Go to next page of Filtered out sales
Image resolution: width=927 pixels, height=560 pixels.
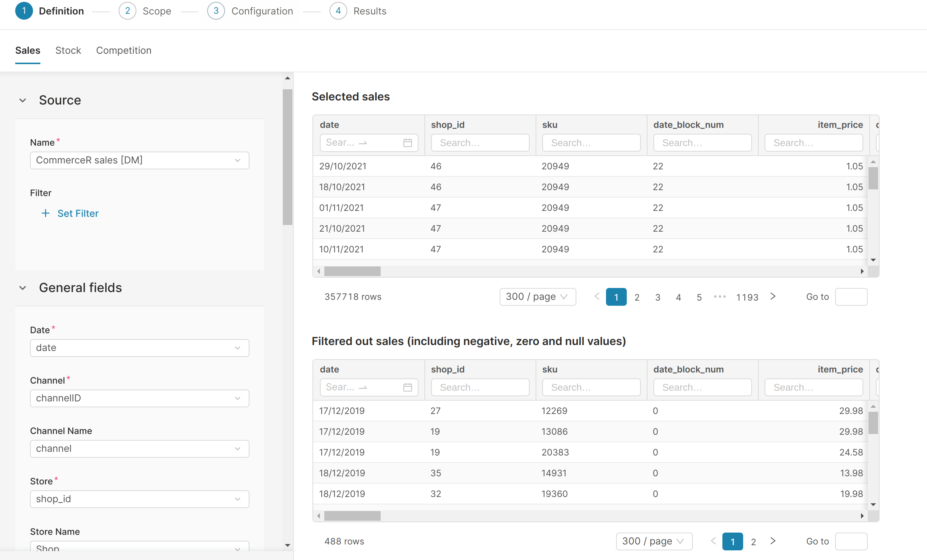tap(773, 541)
